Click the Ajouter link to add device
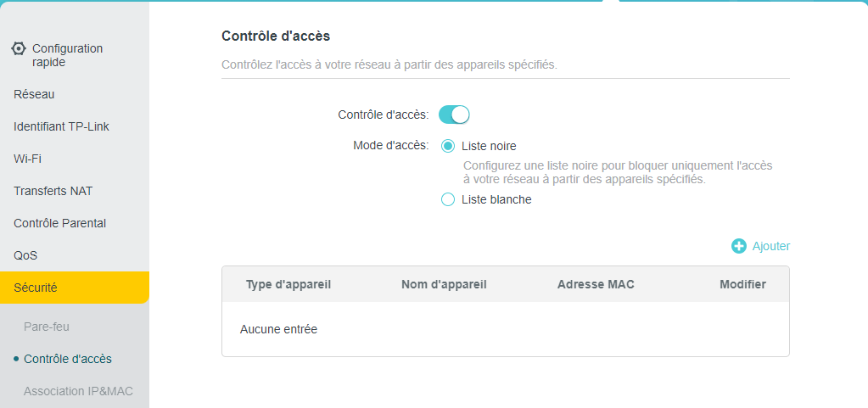The height and width of the screenshot is (408, 868). click(x=770, y=246)
